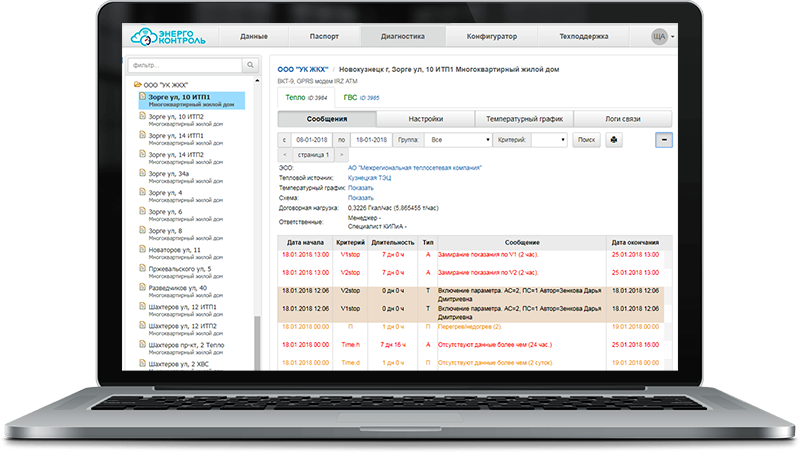Click the Дата начала column header
The image size is (800, 454).
[305, 243]
